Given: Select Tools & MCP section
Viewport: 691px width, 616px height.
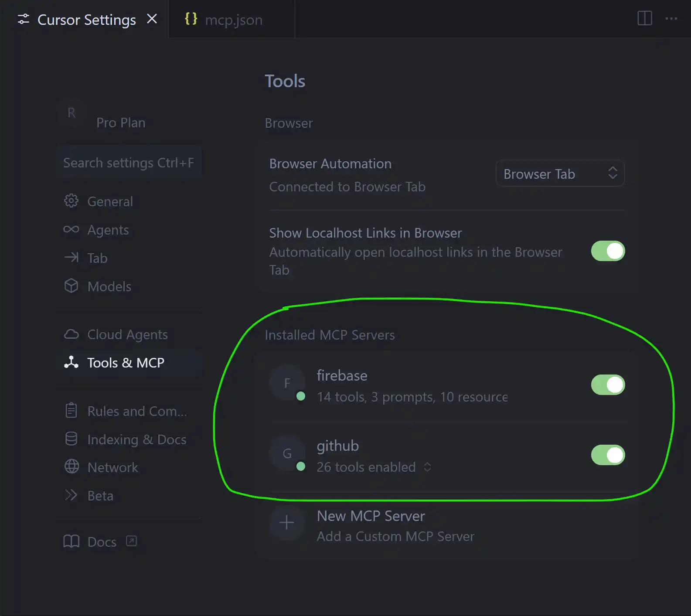Looking at the screenshot, I should coord(129,362).
